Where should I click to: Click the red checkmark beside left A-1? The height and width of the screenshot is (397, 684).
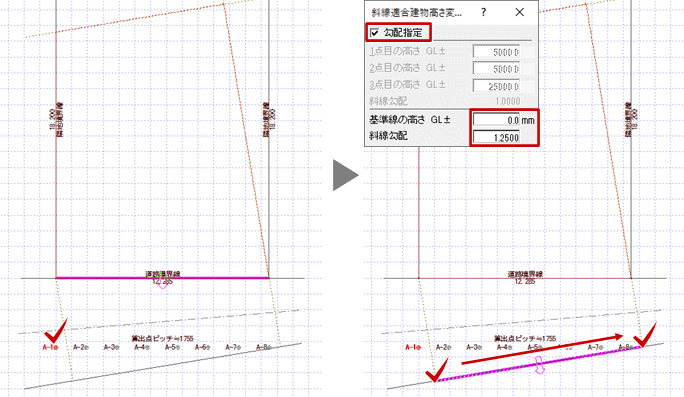(56, 332)
